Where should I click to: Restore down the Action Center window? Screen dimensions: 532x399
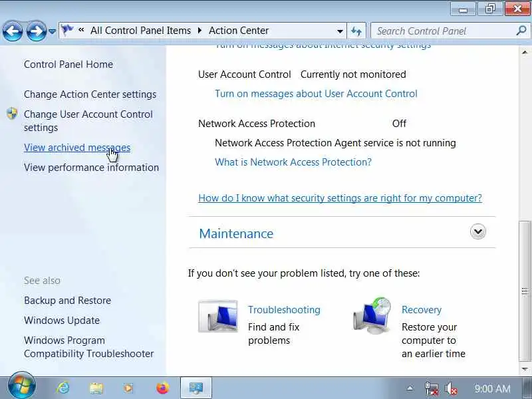point(490,9)
